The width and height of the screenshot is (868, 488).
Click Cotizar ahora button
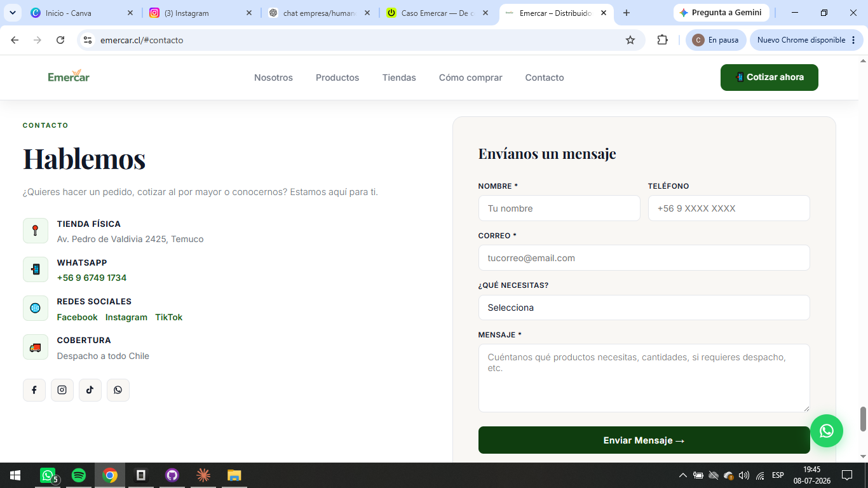[x=770, y=78]
